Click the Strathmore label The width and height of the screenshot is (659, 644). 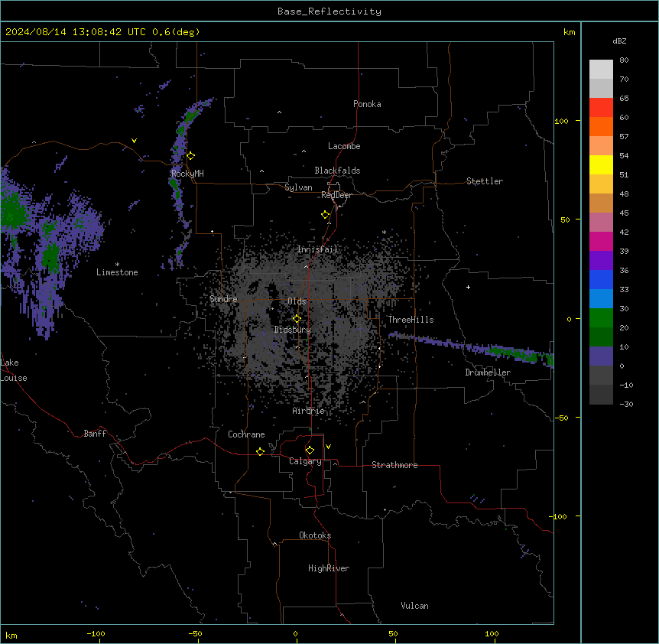[x=394, y=465]
